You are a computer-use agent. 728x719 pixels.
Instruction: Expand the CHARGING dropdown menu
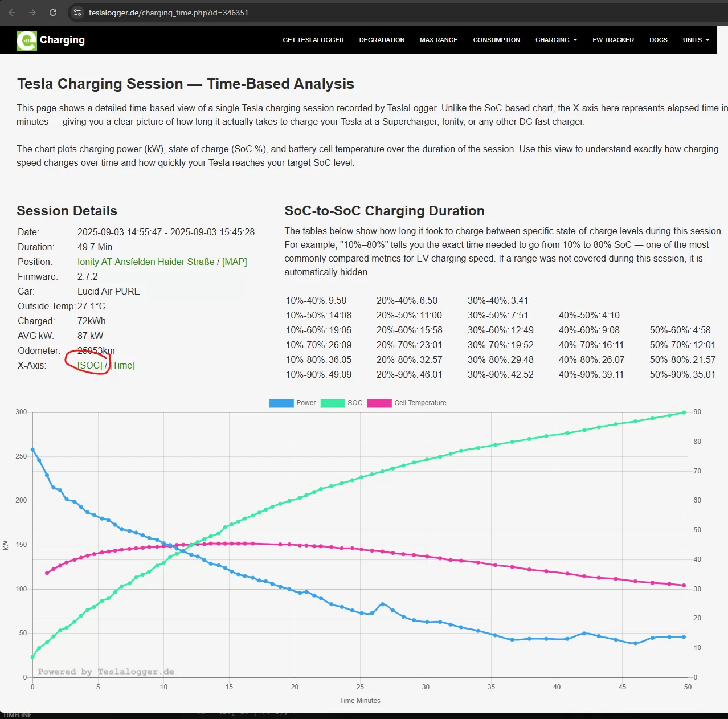tap(556, 40)
